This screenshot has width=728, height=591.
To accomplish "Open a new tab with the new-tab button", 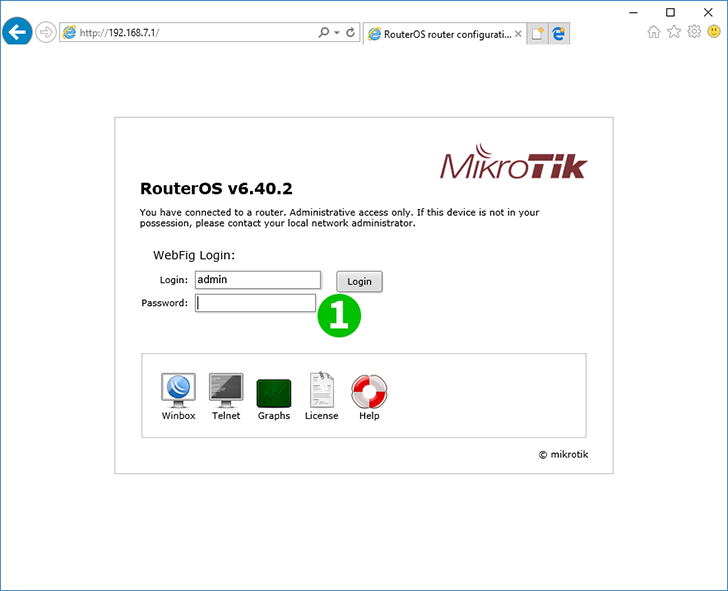I will pos(538,33).
